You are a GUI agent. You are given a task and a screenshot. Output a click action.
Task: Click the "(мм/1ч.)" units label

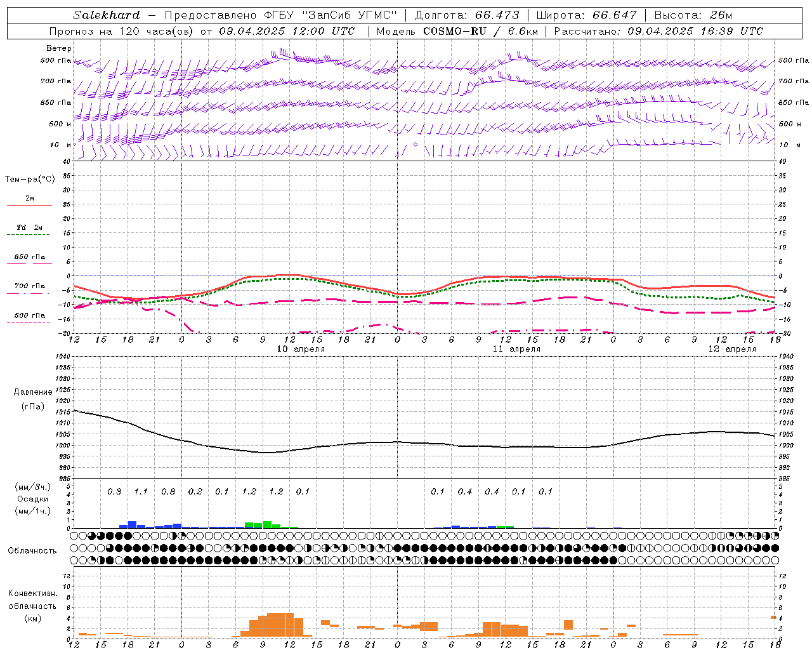pyautogui.click(x=32, y=511)
